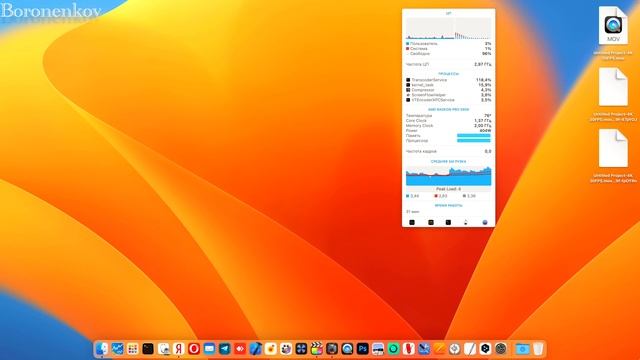Click the Частота ЦП row
Image resolution: width=640 pixels, height=360 pixels.
pos(449,64)
